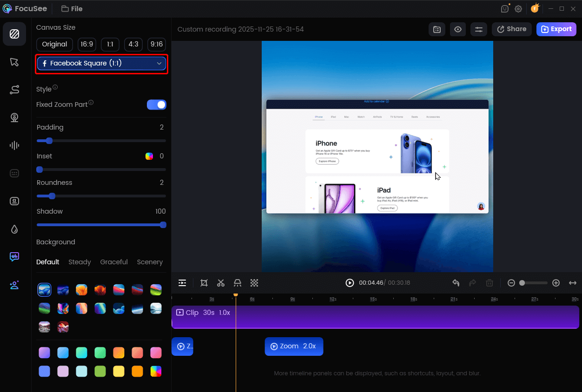Open the Facebook Square canvas size dropdown
Screen dimensions: 582x392
[x=101, y=64]
